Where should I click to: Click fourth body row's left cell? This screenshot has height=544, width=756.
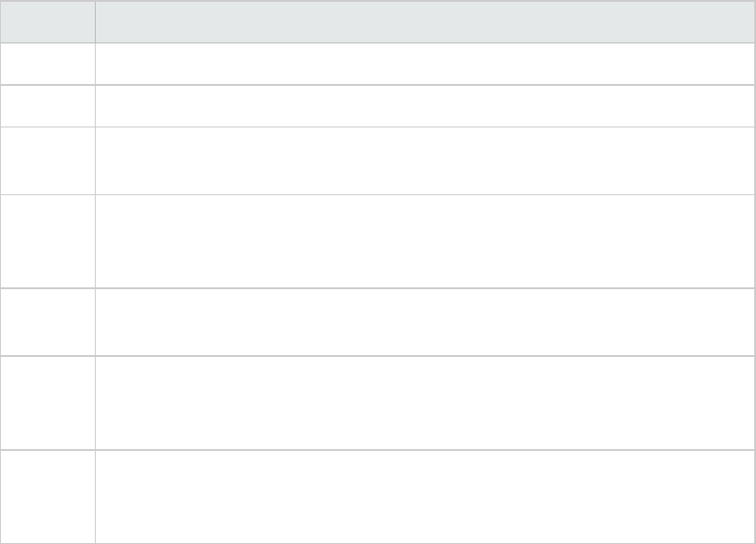tap(47, 240)
